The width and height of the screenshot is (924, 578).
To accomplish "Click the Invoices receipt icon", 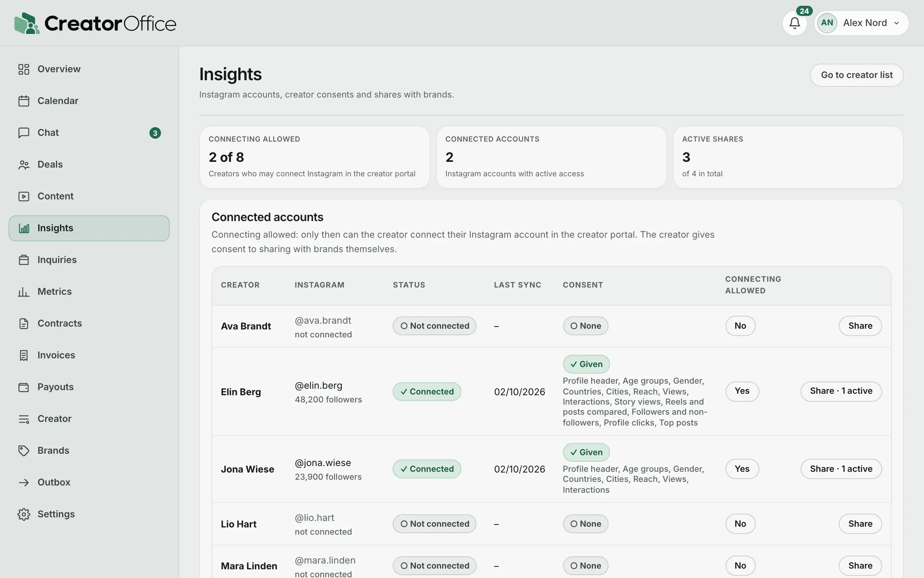I will (x=24, y=355).
